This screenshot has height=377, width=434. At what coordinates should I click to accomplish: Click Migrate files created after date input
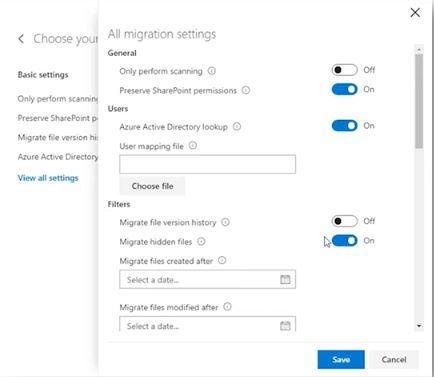point(207,279)
